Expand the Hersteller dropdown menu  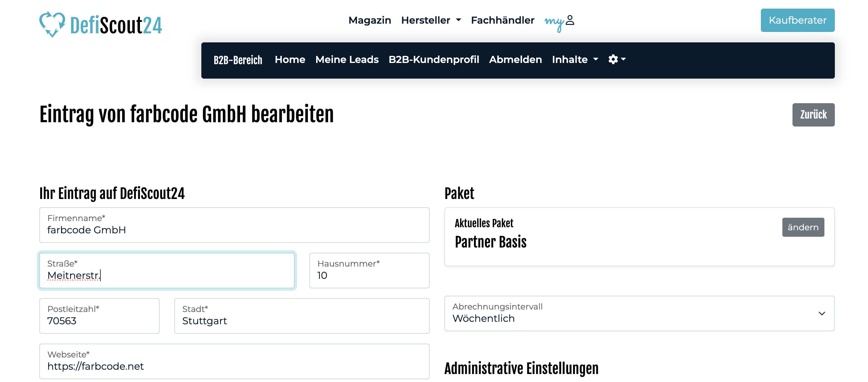click(x=431, y=20)
